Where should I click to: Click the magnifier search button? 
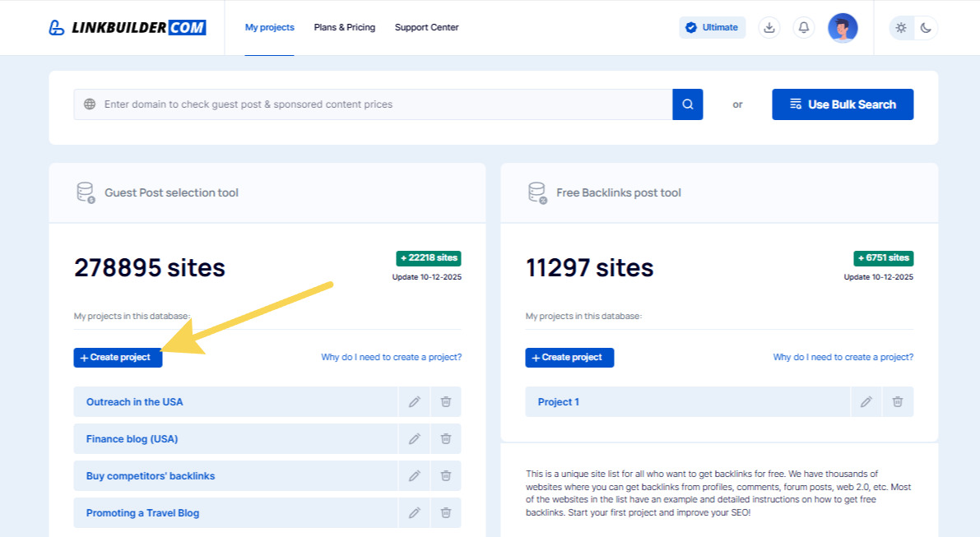688,104
